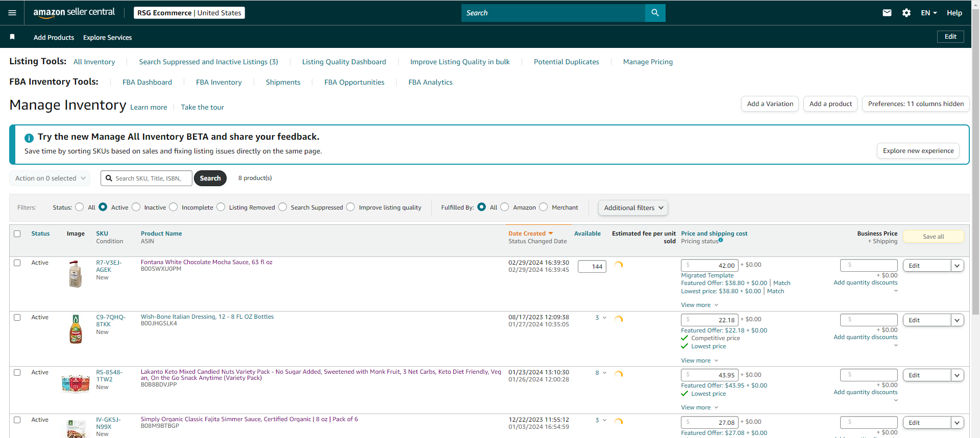Viewport: 980px width, 438px height.
Task: Open the Manage Pricing tool
Action: tap(648, 62)
